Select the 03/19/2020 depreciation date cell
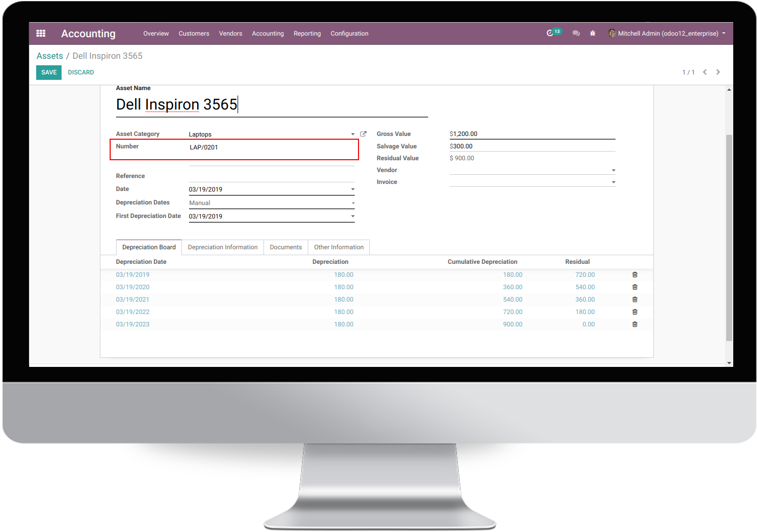Viewport: 757px width, 532px height. click(x=133, y=287)
